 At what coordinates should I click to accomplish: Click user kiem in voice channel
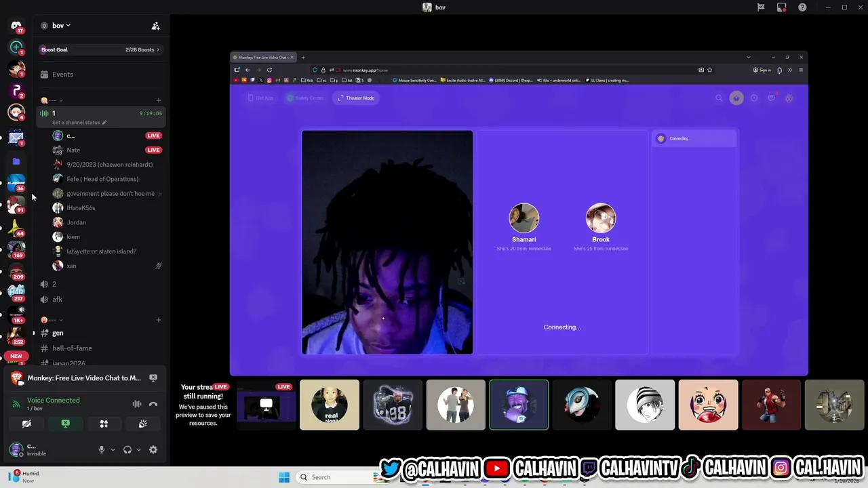point(73,237)
